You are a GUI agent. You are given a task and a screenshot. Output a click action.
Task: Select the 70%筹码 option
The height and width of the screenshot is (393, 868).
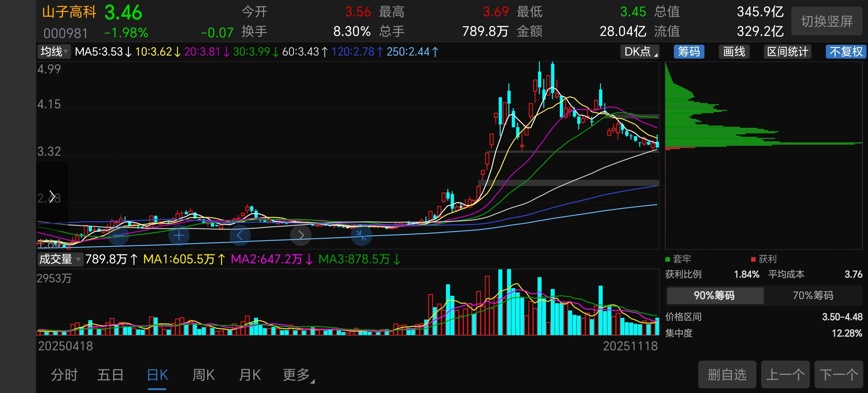pyautogui.click(x=813, y=295)
